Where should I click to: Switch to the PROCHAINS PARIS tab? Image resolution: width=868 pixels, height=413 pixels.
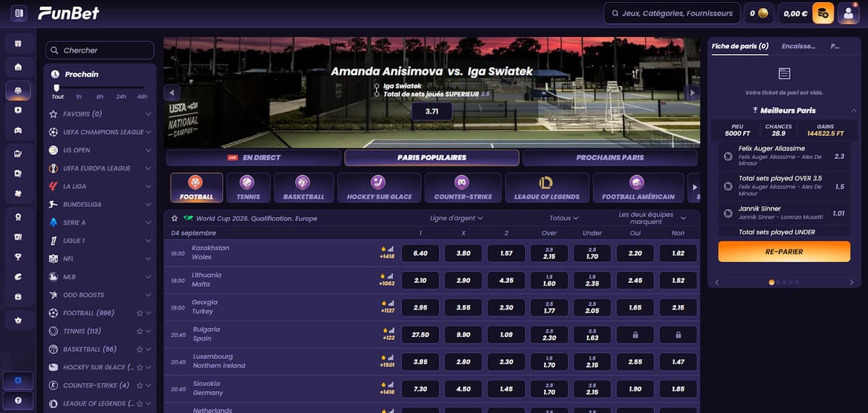click(610, 158)
